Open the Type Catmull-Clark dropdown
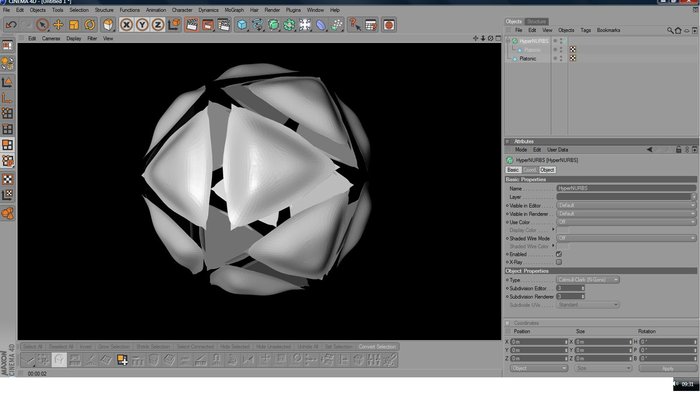Image resolution: width=700 pixels, height=394 pixels. click(588, 280)
